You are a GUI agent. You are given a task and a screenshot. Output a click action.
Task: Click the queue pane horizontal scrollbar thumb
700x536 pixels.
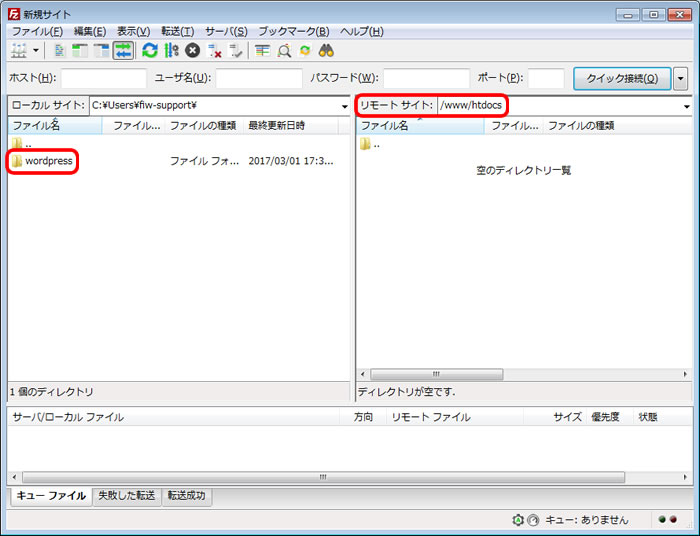click(323, 477)
